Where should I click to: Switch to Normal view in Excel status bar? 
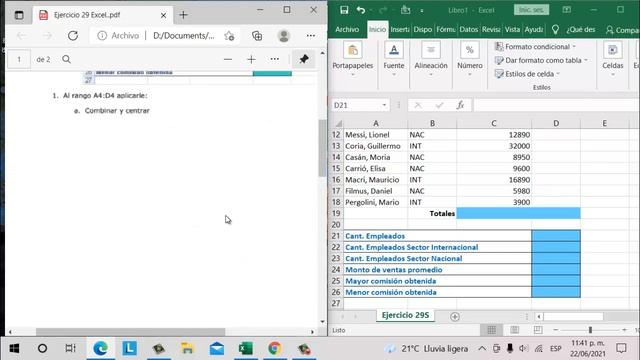pos(491,330)
